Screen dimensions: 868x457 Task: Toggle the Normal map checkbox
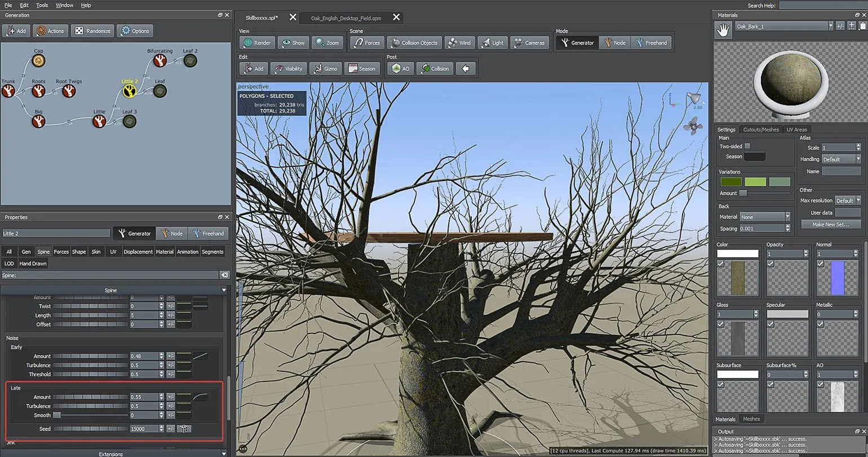click(x=820, y=263)
